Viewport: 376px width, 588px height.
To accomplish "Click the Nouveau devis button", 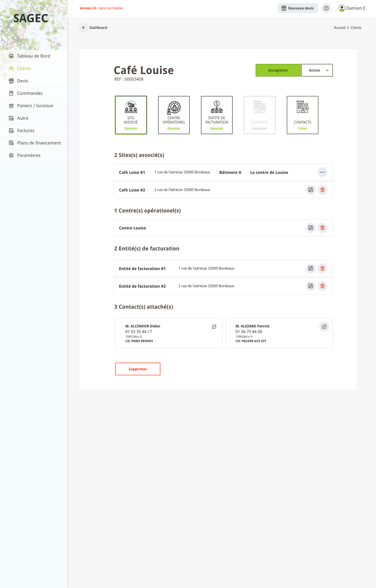I will point(297,8).
